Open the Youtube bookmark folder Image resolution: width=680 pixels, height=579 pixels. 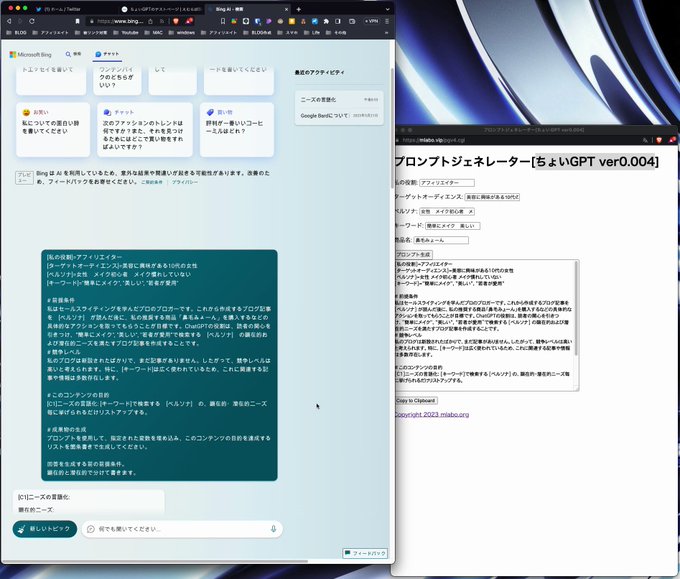pyautogui.click(x=126, y=33)
